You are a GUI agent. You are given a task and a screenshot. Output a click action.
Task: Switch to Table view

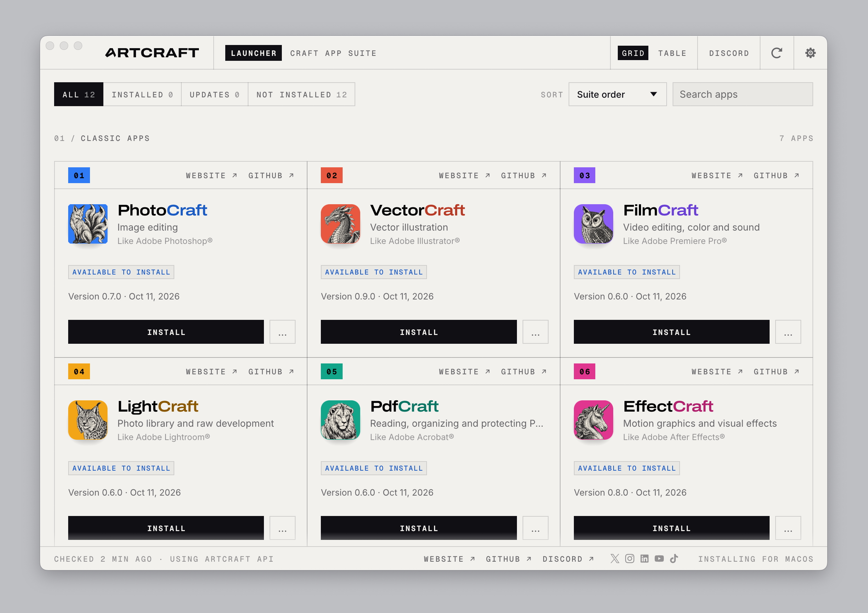(672, 53)
